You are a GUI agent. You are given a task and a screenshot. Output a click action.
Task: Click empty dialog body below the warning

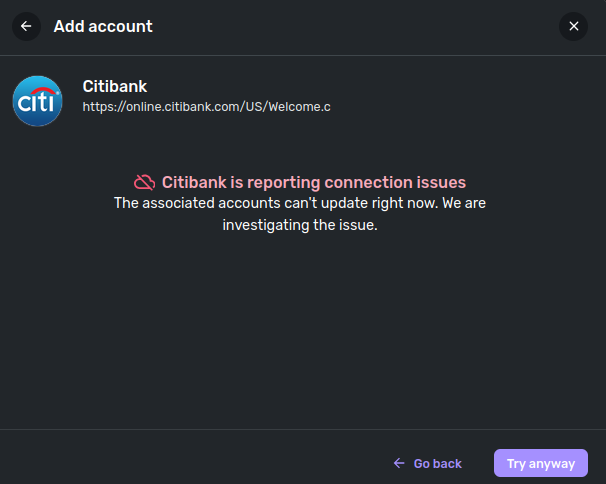303,329
